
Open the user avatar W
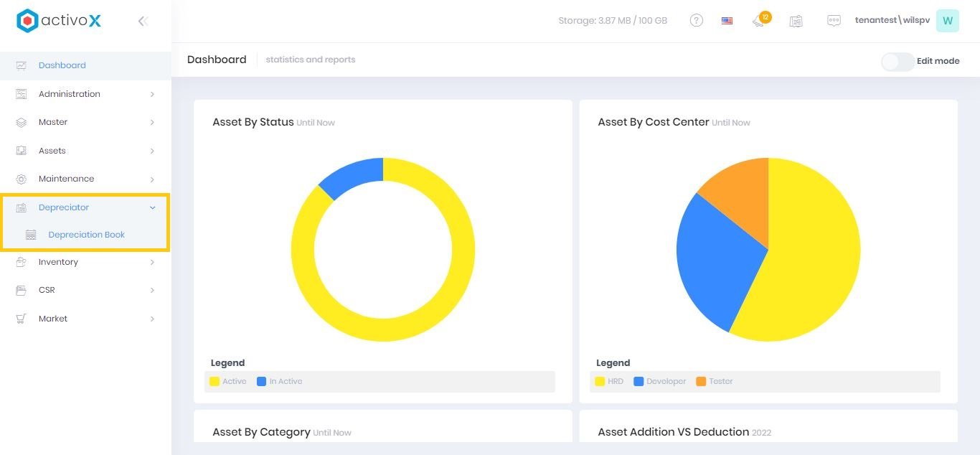coord(947,21)
